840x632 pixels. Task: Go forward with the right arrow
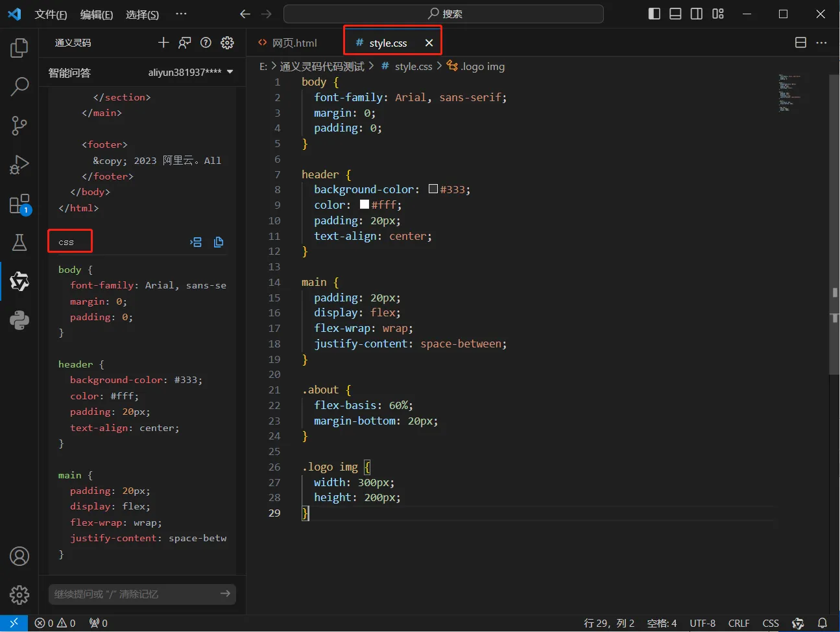[x=266, y=14]
